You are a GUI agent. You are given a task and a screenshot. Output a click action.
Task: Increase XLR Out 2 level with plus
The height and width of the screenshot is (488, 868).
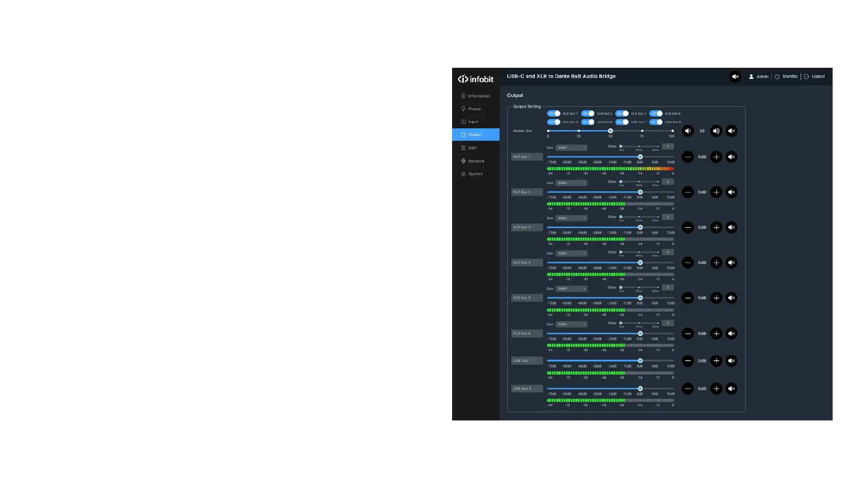coord(716,192)
